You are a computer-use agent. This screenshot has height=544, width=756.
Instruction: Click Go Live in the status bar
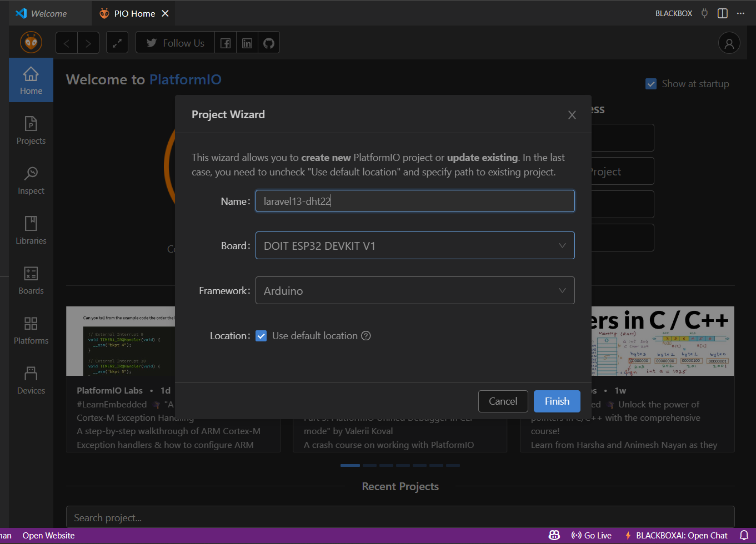(x=591, y=535)
